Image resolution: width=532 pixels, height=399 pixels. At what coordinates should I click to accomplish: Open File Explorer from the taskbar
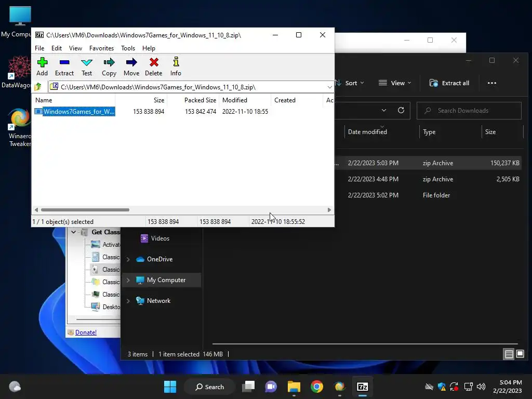(294, 387)
